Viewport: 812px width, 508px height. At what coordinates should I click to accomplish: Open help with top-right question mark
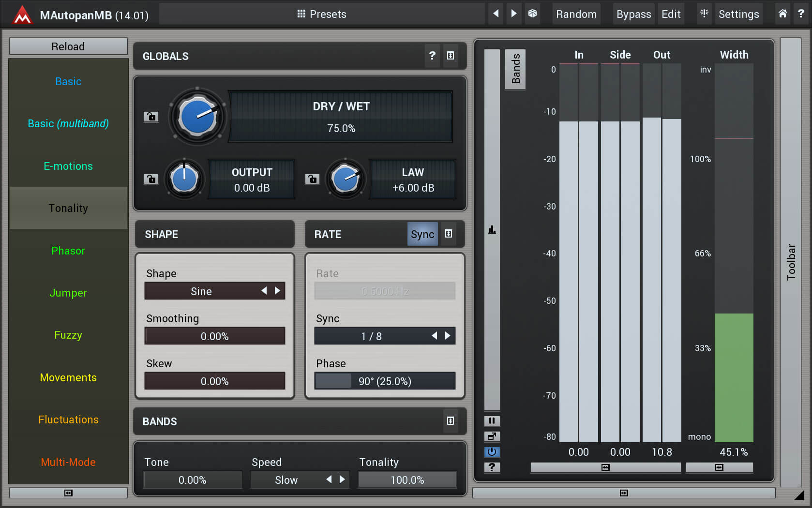(x=801, y=14)
